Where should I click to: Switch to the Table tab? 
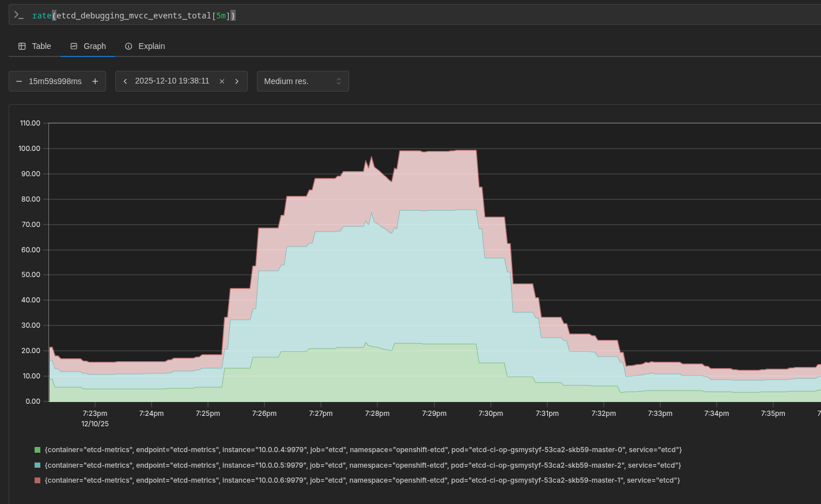(x=35, y=46)
